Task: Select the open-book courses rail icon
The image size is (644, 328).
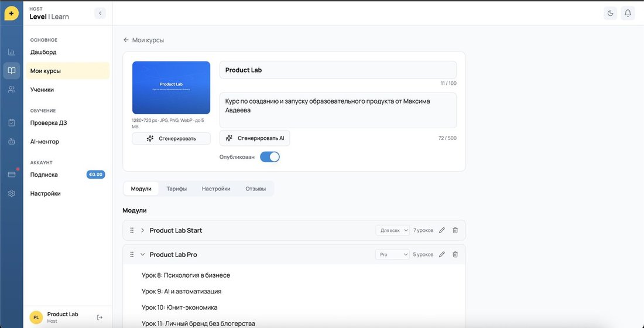Action: (12, 71)
